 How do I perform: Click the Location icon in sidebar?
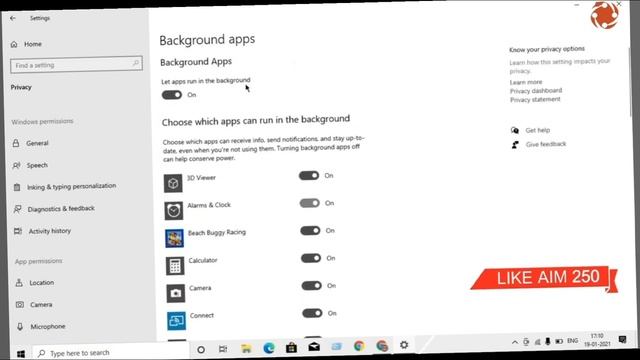point(19,282)
